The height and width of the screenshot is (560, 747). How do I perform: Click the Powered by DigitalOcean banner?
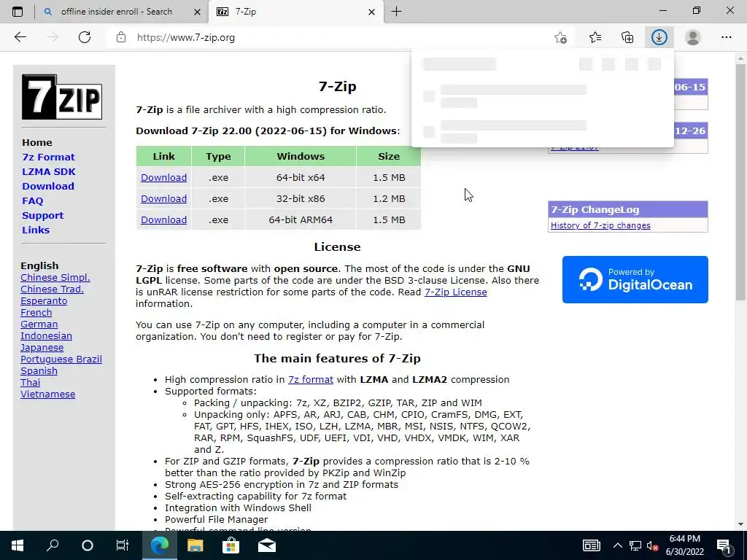635,279
